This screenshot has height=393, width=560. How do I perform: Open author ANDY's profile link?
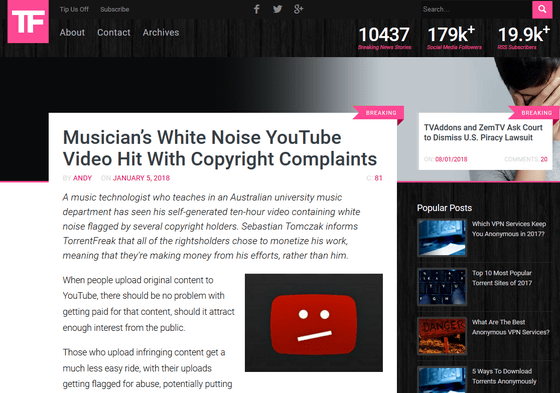82,178
